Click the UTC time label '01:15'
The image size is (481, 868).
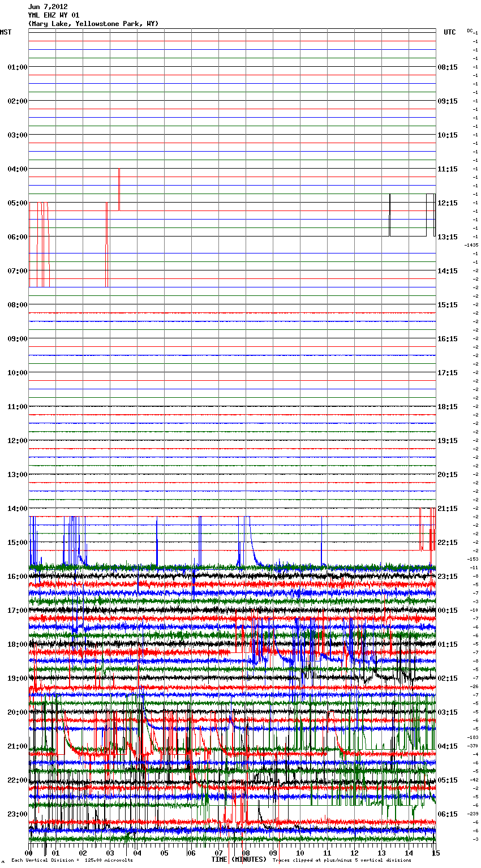(448, 644)
